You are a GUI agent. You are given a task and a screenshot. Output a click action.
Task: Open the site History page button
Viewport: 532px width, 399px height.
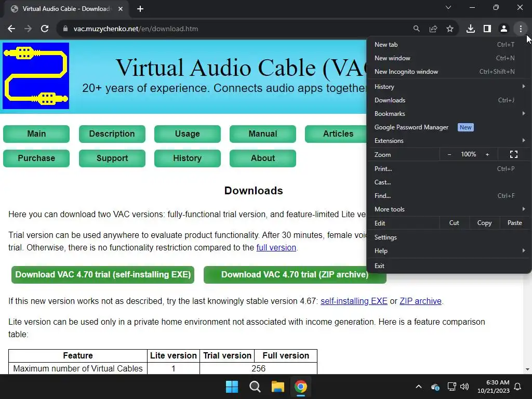(187, 158)
